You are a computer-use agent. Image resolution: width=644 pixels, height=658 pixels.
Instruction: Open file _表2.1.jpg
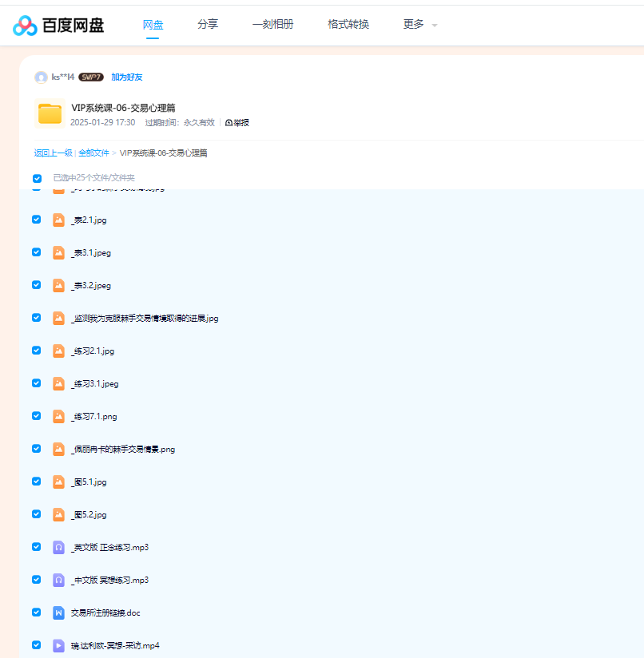tap(89, 220)
